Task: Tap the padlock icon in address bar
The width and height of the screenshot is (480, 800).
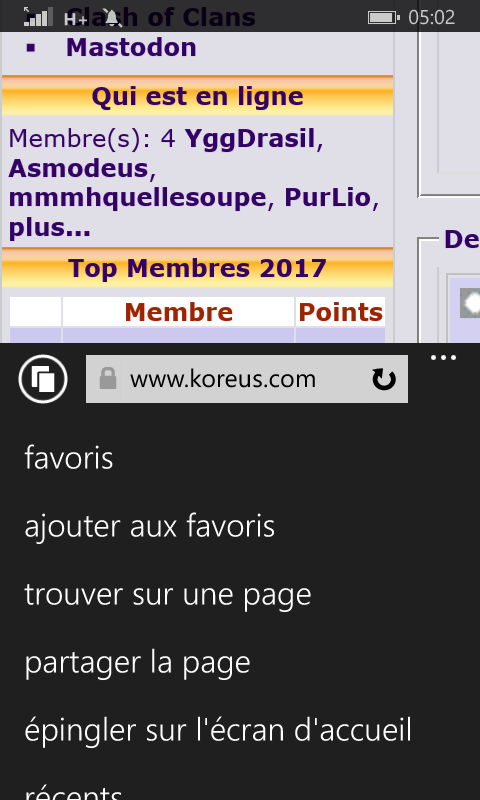Action: coord(108,379)
